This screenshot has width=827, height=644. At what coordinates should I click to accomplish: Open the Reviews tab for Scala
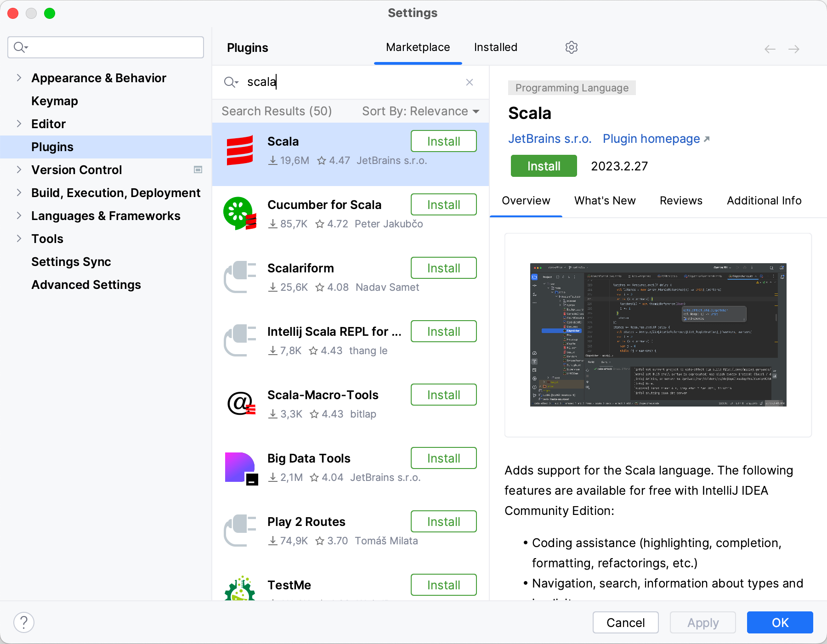click(681, 200)
